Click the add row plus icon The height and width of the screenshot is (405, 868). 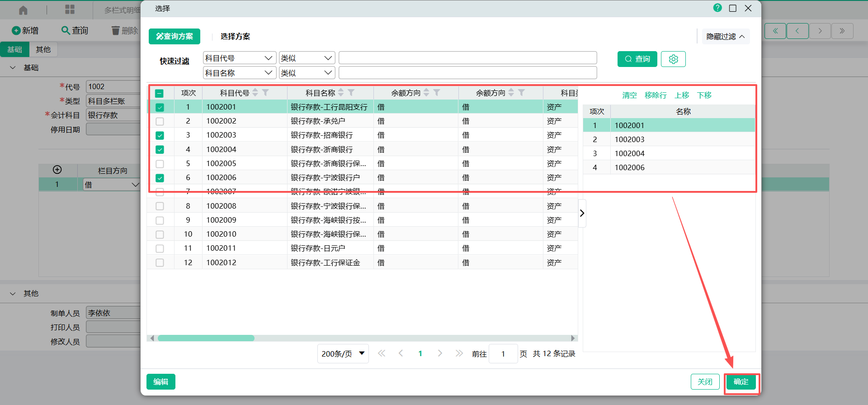click(x=57, y=170)
